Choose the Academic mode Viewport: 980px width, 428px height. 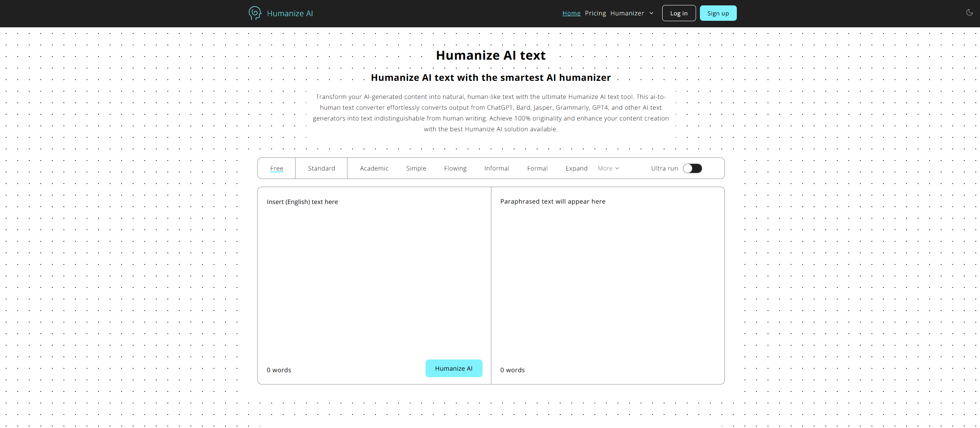(374, 168)
